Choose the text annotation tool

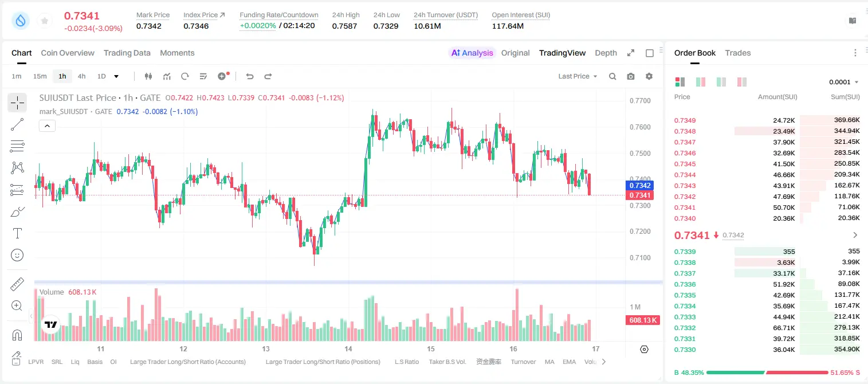(17, 233)
